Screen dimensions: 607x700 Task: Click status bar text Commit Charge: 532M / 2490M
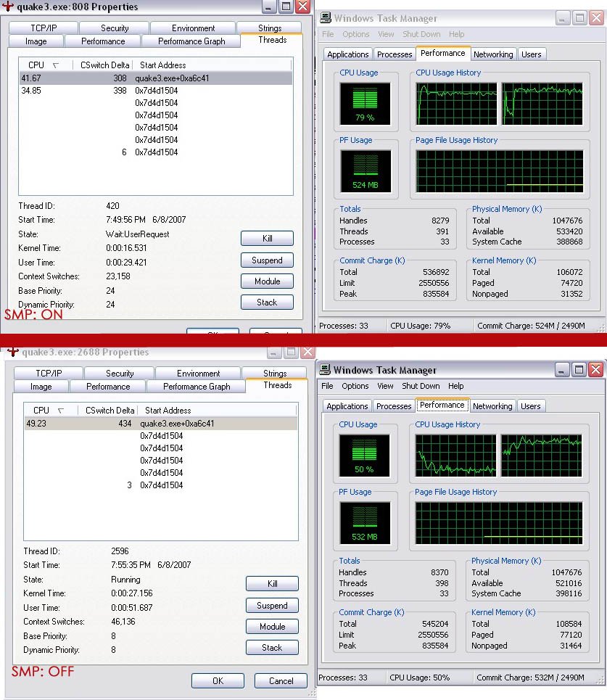(530, 678)
